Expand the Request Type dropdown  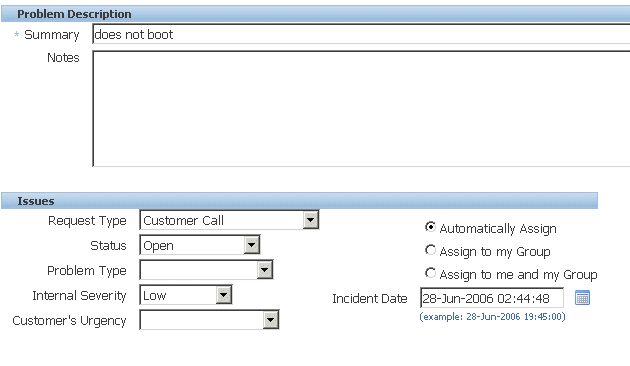coord(229,220)
